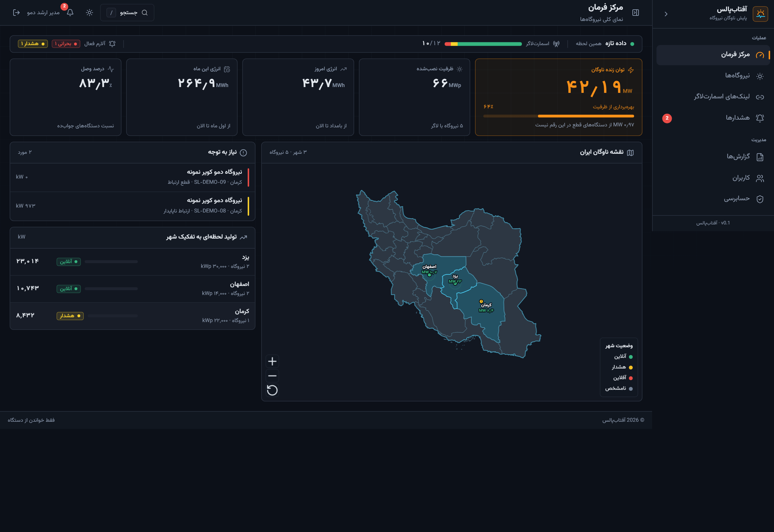Open مرکز فرمان in the sidebar
The height and width of the screenshot is (532, 774).
[713, 55]
